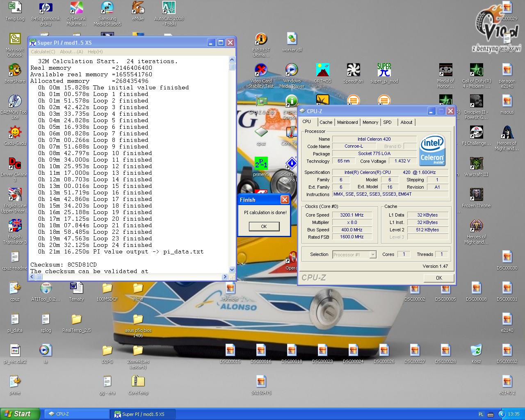Open the Tematy Word document icon
525x420 pixels.
point(76,291)
